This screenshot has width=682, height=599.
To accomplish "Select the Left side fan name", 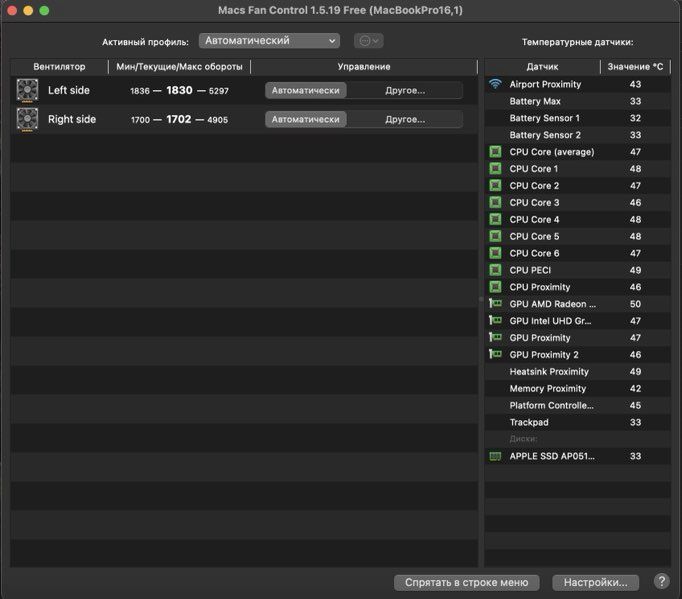I will coord(69,90).
